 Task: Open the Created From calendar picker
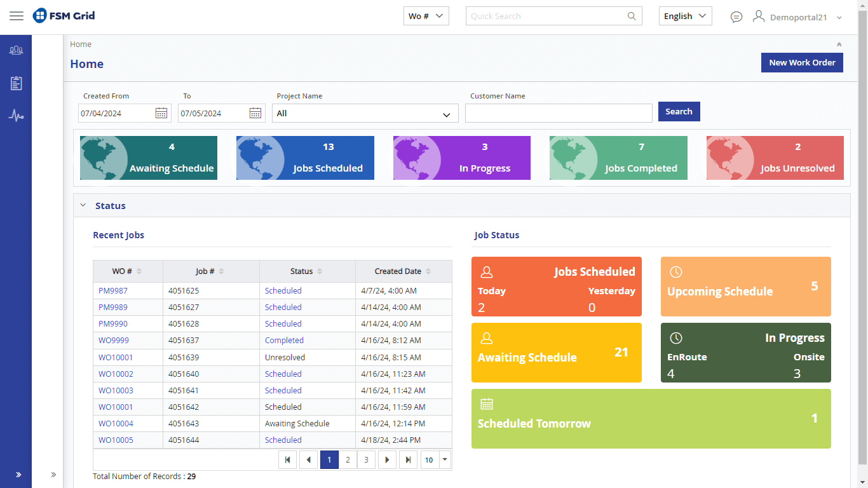(161, 113)
